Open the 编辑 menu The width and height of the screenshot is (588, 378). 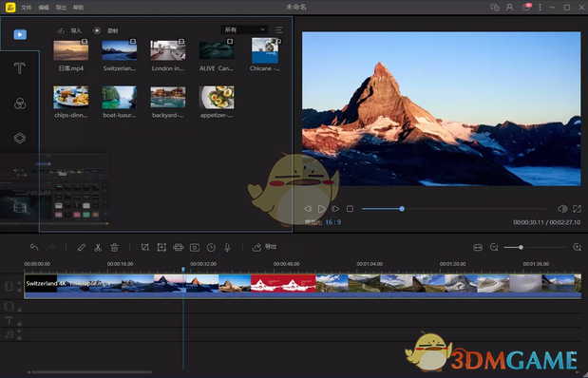[44, 8]
